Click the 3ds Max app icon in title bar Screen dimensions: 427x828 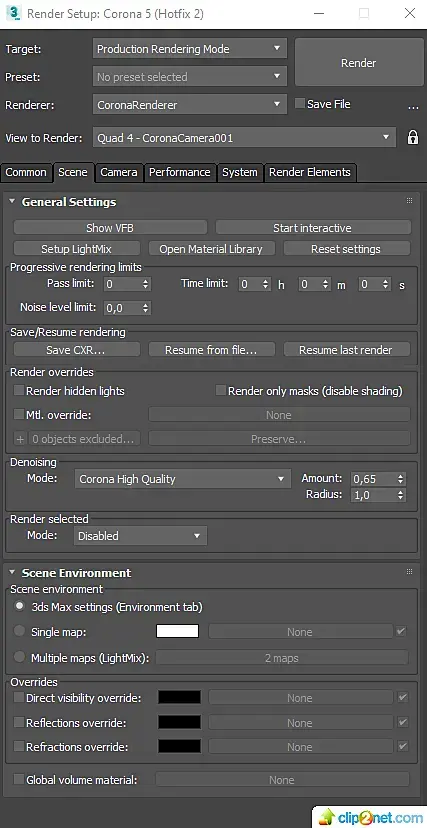(13, 13)
